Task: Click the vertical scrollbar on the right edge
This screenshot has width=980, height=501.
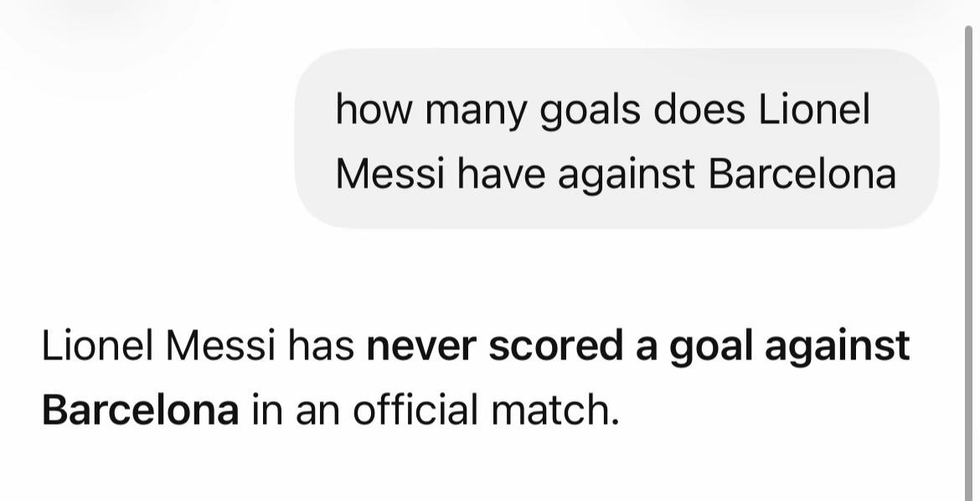Action: tap(971, 263)
